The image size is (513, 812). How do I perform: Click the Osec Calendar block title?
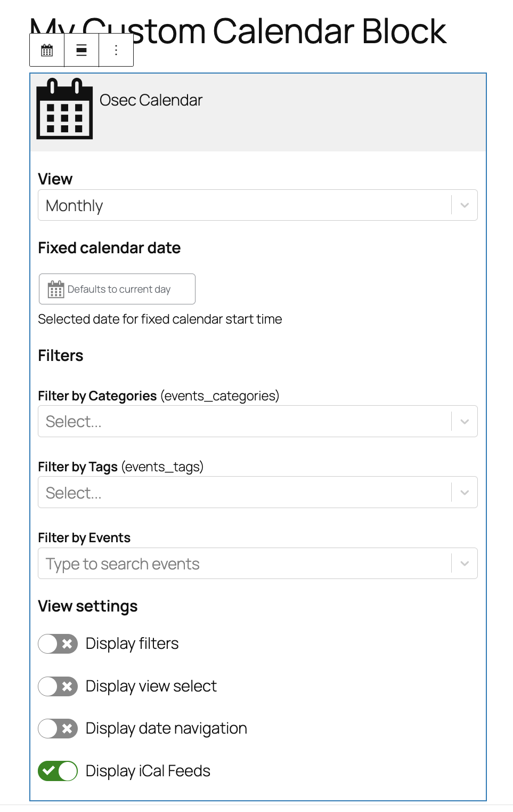pos(151,100)
